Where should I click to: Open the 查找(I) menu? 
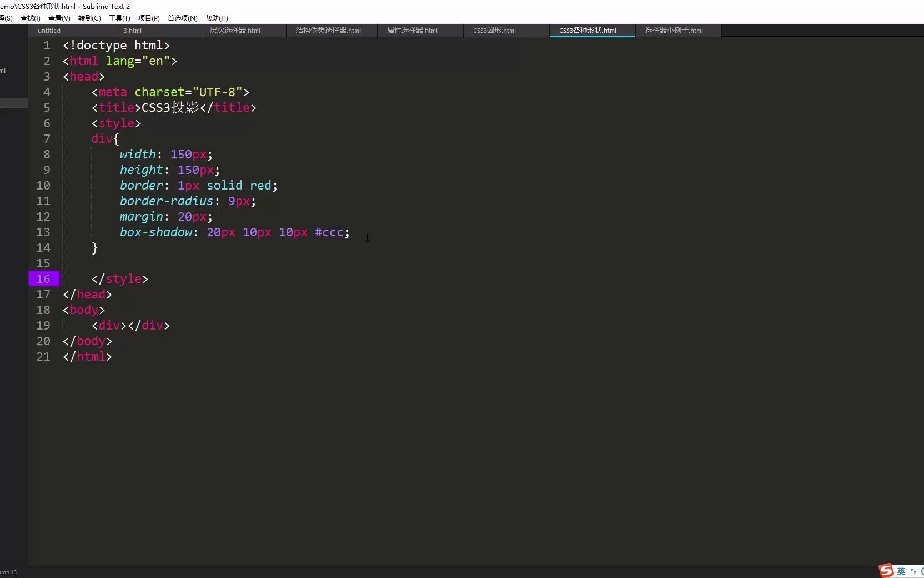31,18
